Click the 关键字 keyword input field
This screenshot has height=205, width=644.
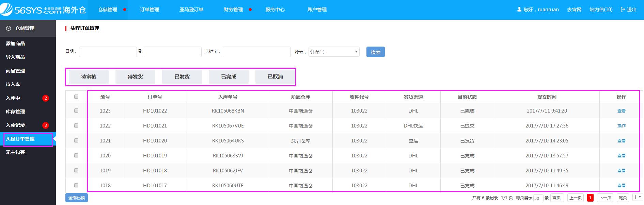(x=256, y=52)
